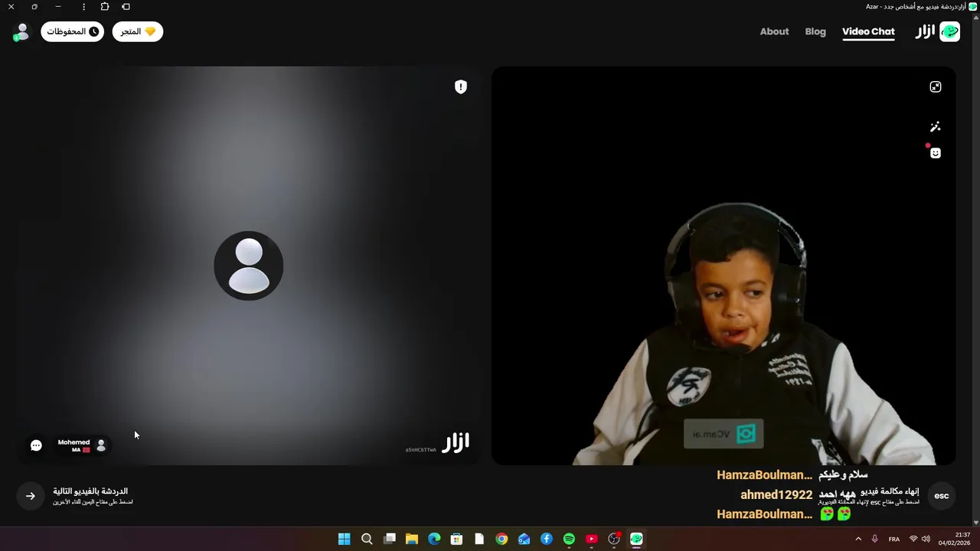Show hidden system tray icons

click(x=858, y=539)
